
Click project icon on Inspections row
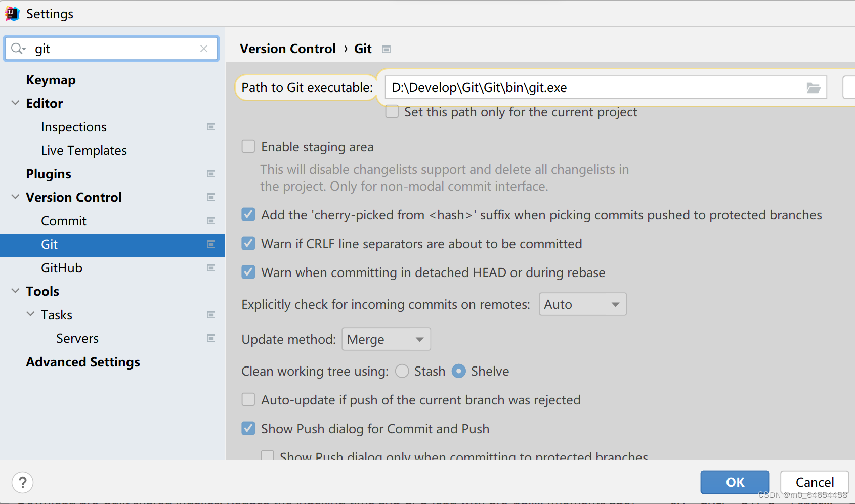[x=211, y=127]
